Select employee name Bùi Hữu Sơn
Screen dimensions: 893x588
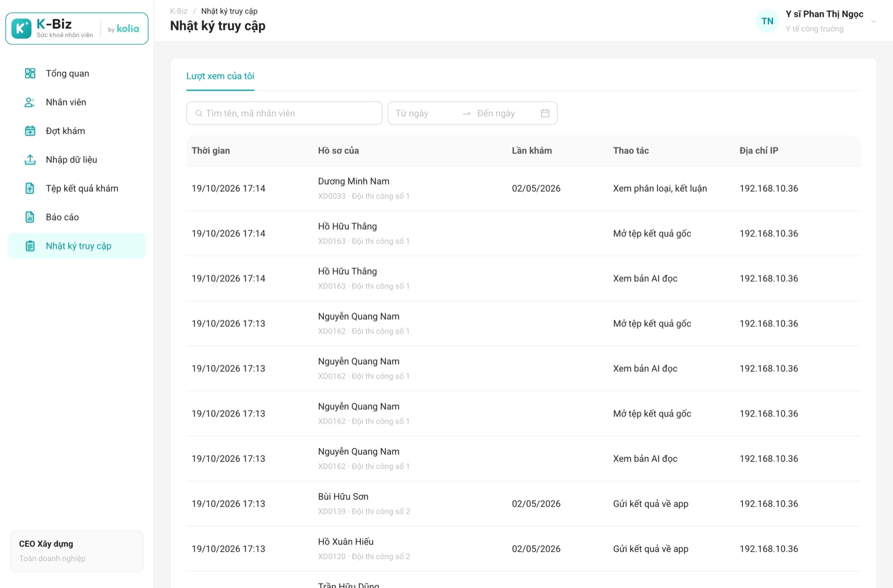point(343,497)
